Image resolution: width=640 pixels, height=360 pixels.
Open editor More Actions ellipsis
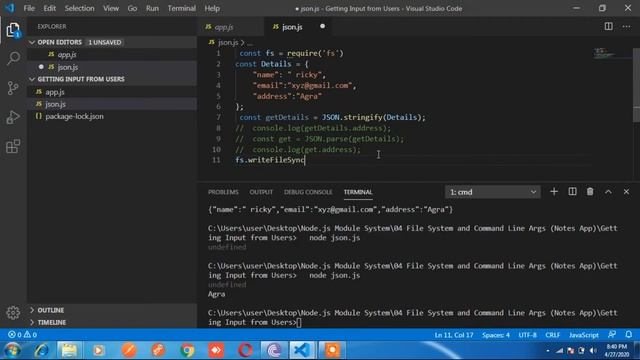626,27
